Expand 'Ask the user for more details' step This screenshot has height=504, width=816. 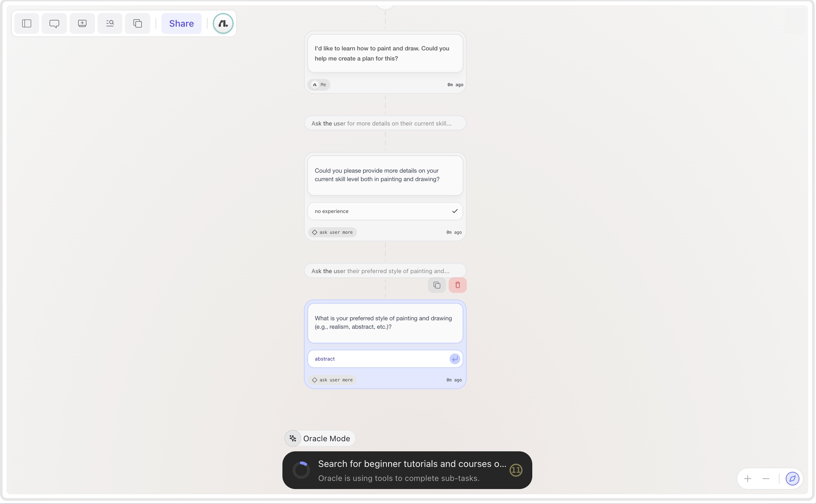click(x=385, y=123)
